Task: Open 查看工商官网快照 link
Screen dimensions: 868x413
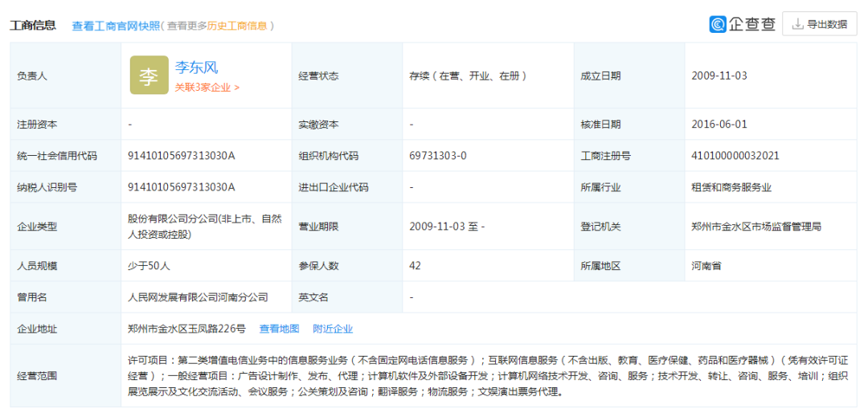Action: [x=116, y=26]
